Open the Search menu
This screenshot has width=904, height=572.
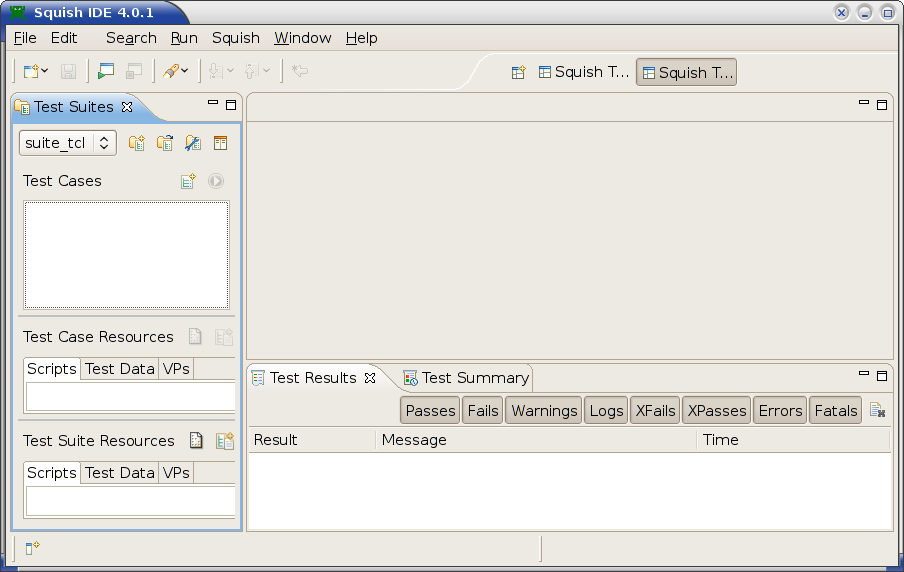tap(131, 38)
